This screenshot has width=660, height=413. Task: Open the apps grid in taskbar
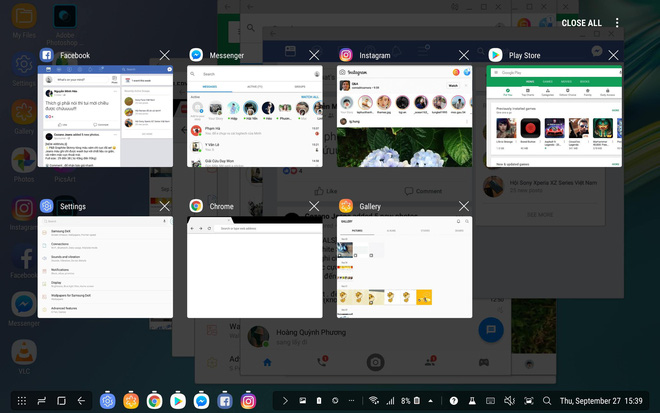click(19, 400)
